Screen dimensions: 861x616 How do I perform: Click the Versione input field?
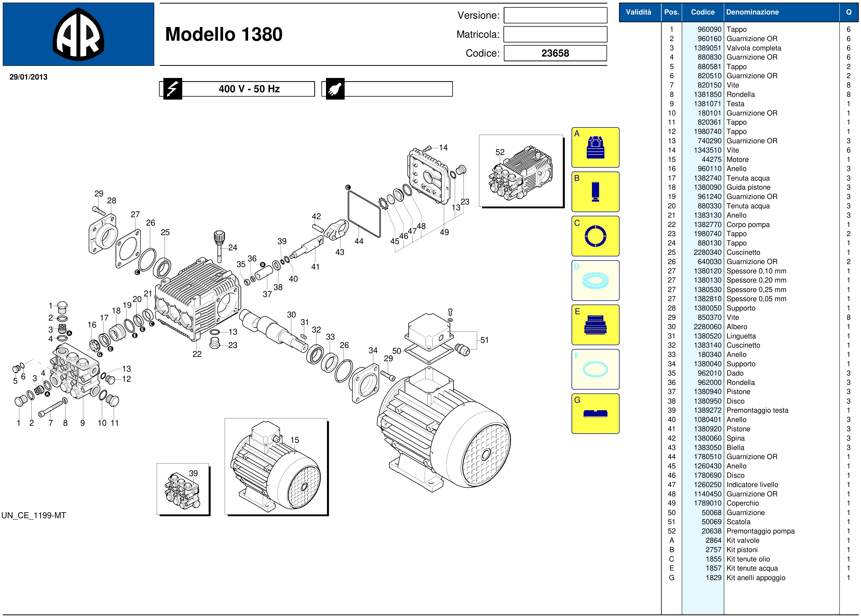coord(555,15)
